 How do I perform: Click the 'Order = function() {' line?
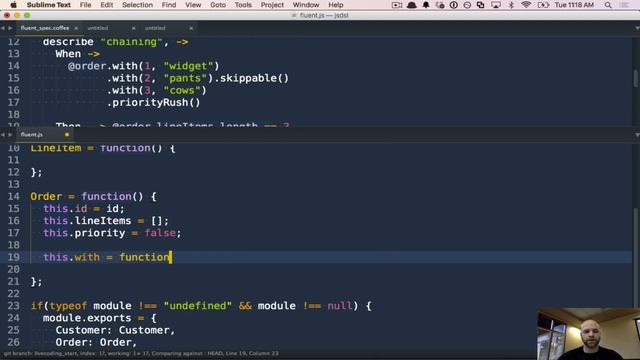93,196
